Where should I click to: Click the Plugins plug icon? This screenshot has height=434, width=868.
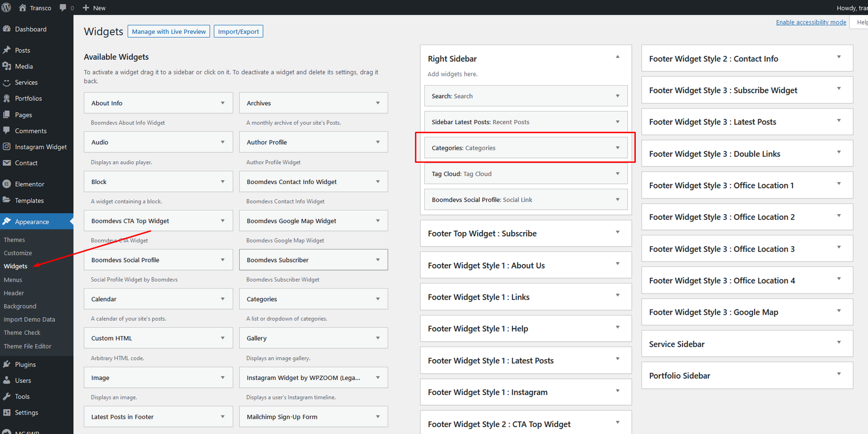coord(7,365)
